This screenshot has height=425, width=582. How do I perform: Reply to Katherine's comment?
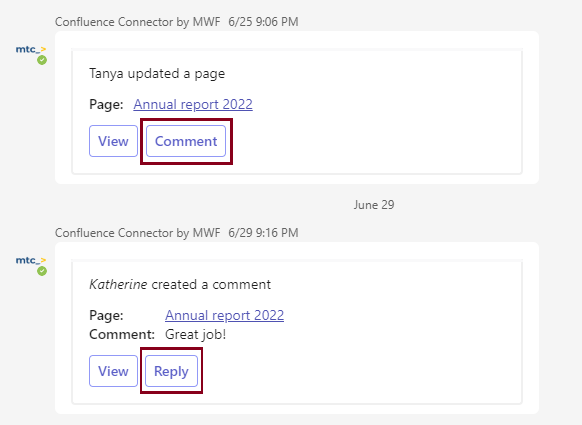[171, 371]
